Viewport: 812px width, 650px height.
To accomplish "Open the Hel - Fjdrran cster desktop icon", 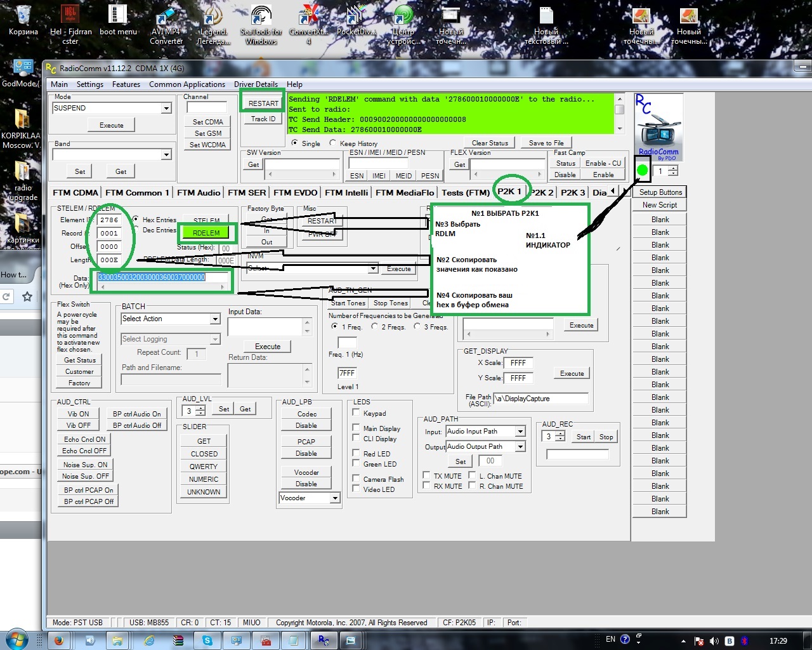I will tap(70, 24).
